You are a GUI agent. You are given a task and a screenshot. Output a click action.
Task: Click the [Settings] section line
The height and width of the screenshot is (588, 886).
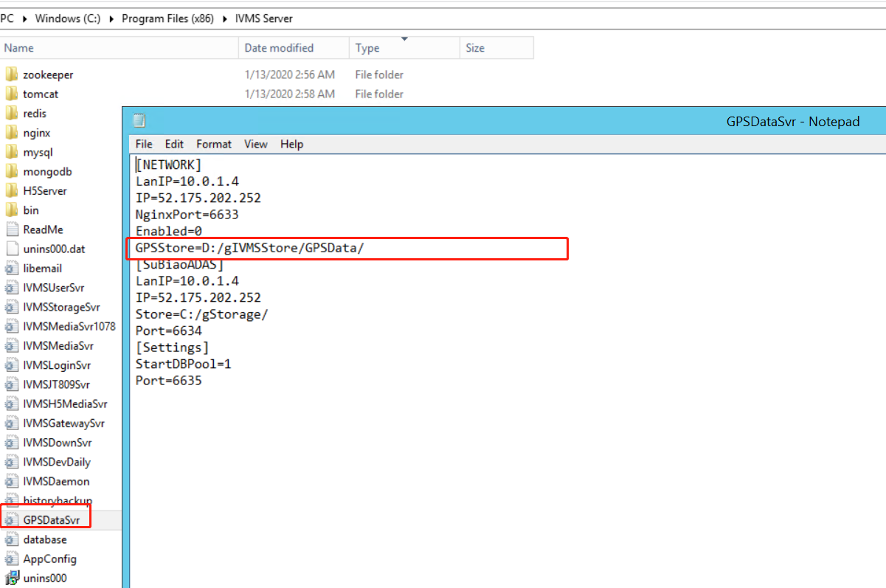172,347
